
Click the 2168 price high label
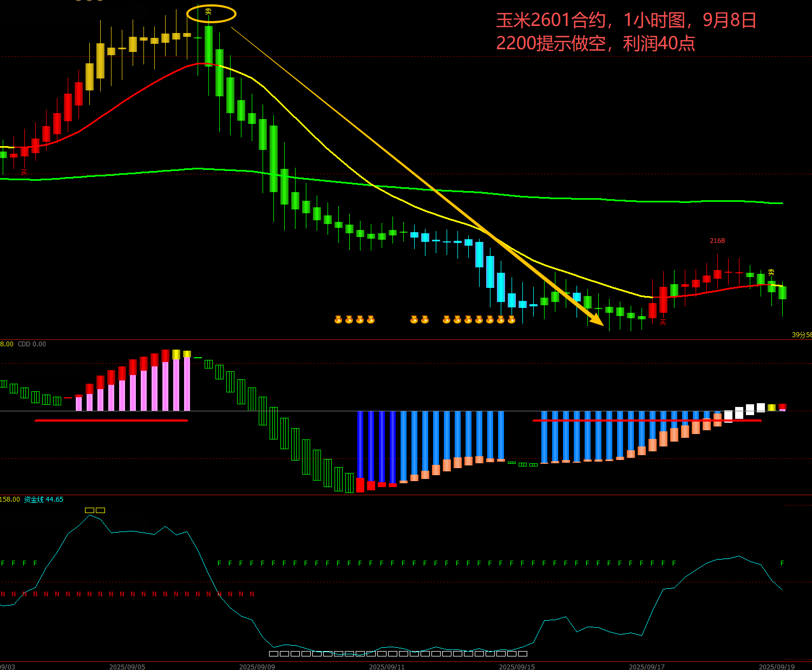717,241
